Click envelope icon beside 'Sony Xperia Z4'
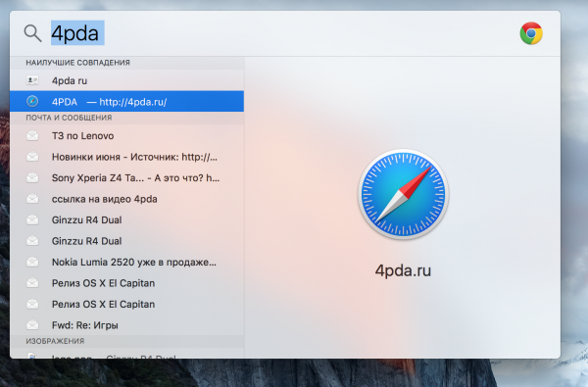The image size is (588, 387). tap(32, 177)
